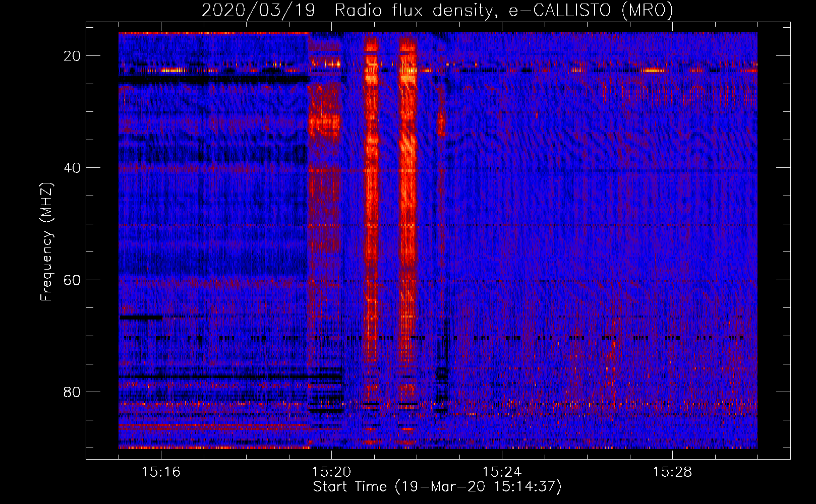Click the 'Start Time (19-Mar-20 15:14:37)' label

(437, 487)
